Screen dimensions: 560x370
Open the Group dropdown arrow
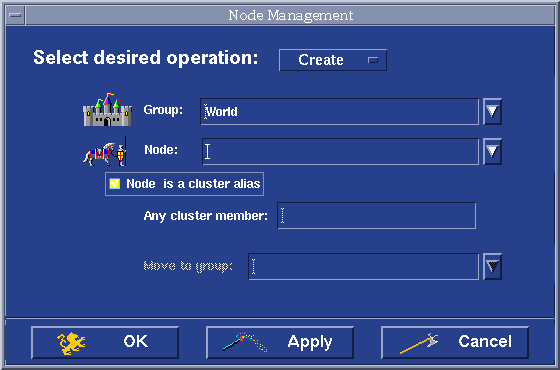[x=492, y=111]
